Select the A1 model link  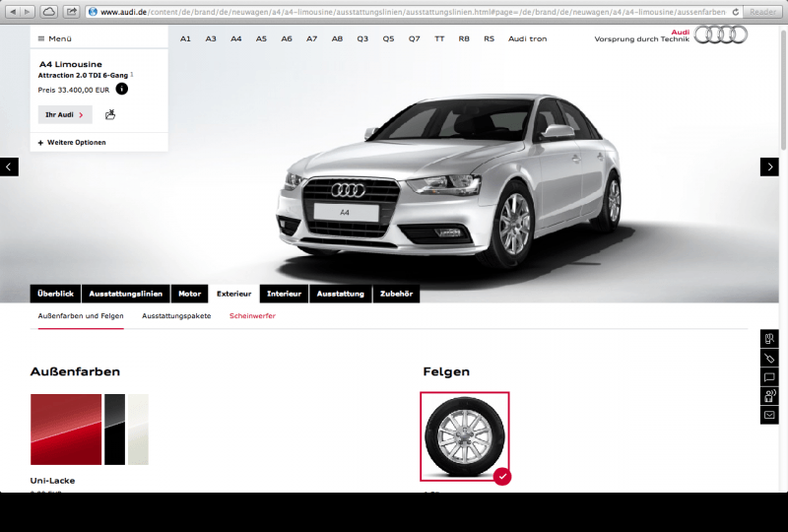click(185, 38)
